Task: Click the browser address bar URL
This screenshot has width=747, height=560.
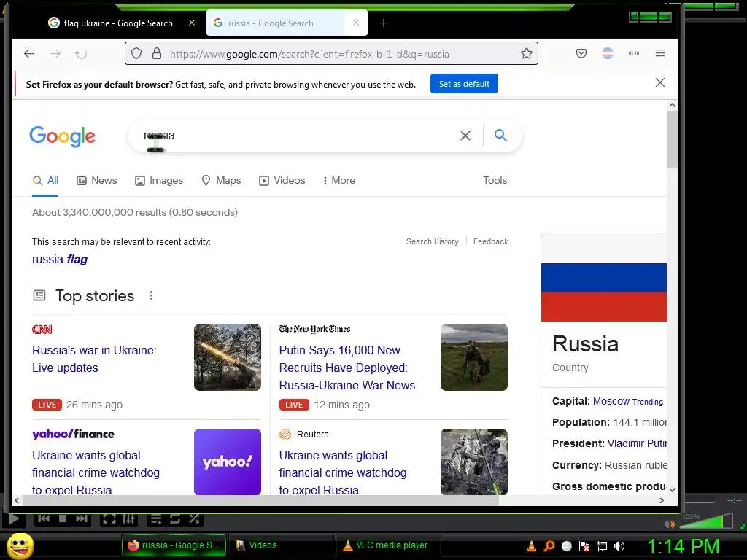Action: [x=309, y=54]
